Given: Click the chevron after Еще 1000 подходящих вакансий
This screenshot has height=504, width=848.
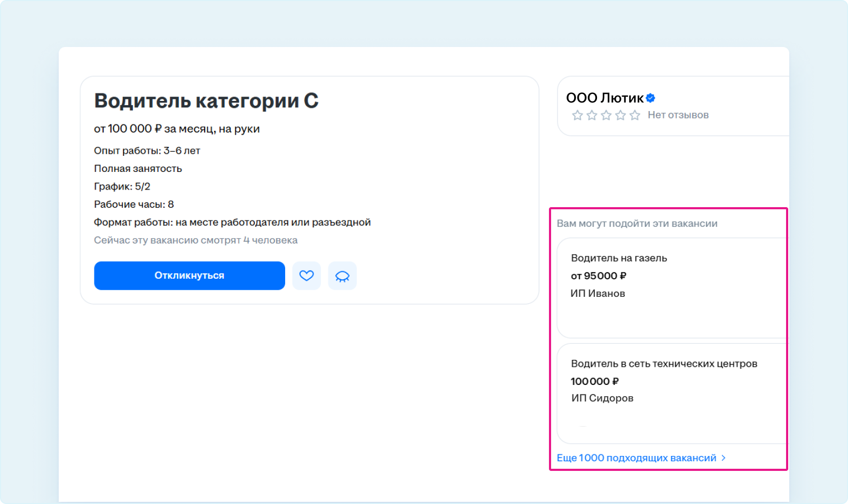Looking at the screenshot, I should pyautogui.click(x=724, y=458).
